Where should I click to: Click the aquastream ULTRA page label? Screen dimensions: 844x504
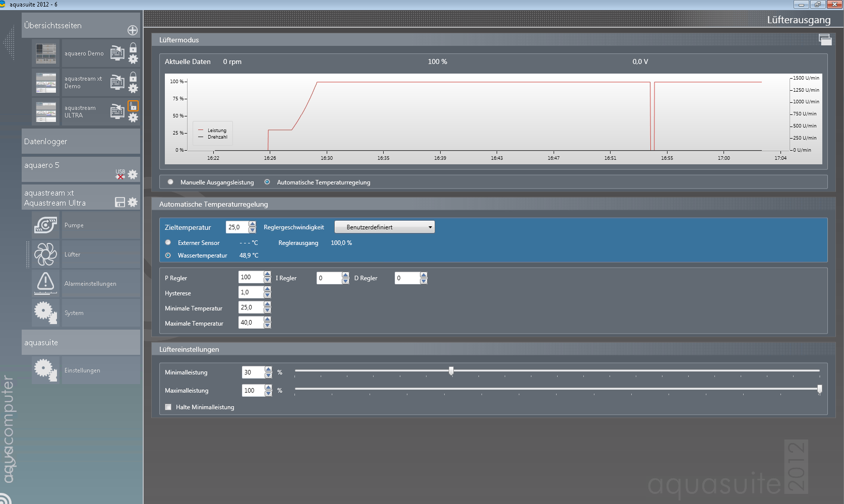tap(80, 111)
